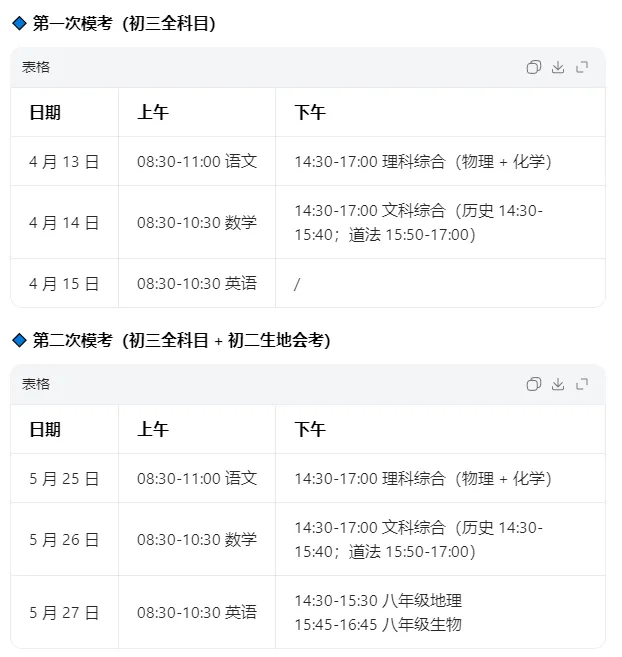622x657 pixels.
Task: Click blue diamond beside 第一次模考 heading
Action: pyautogui.click(x=19, y=23)
